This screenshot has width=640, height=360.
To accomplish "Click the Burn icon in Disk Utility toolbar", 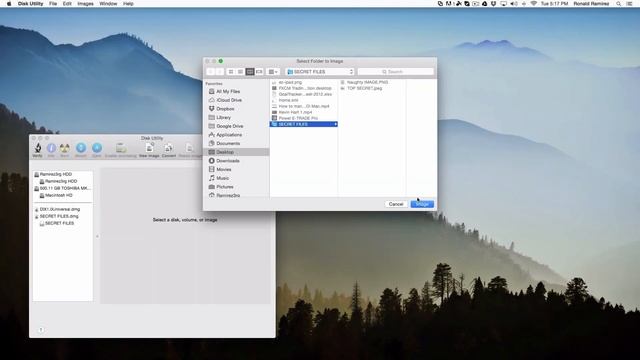I will click(64, 149).
